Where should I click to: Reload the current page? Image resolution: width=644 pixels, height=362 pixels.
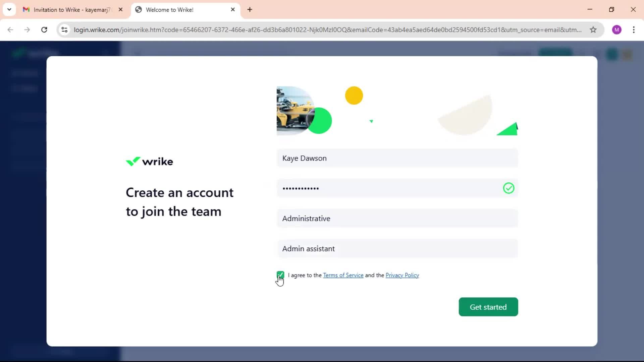(x=44, y=29)
